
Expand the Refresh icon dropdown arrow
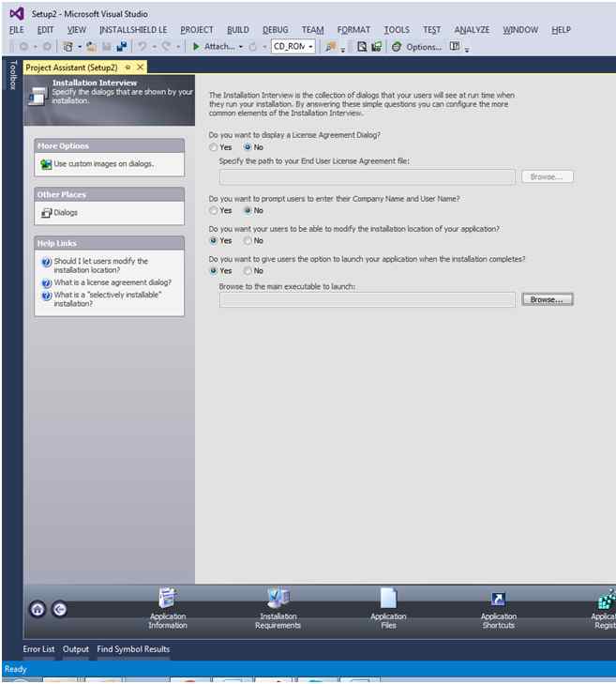point(264,47)
